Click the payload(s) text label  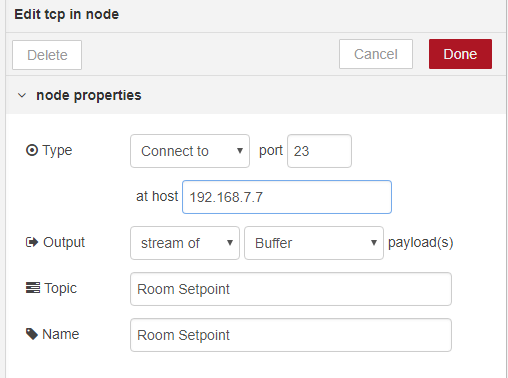pyautogui.click(x=421, y=242)
